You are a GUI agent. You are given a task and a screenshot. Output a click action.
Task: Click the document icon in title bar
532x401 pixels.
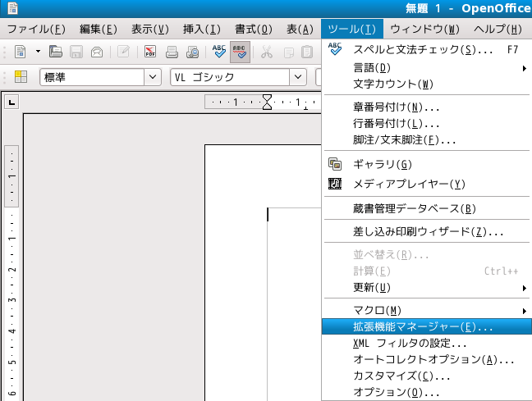[12, 8]
